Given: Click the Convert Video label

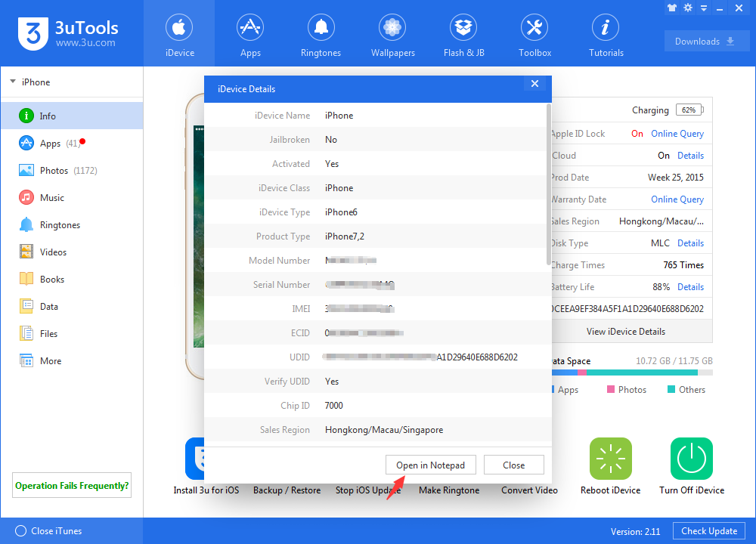Looking at the screenshot, I should click(x=529, y=490).
